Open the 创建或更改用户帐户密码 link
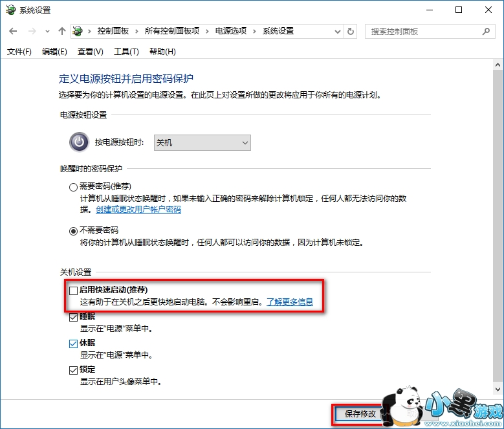Image resolution: width=504 pixels, height=429 pixels. (x=138, y=210)
